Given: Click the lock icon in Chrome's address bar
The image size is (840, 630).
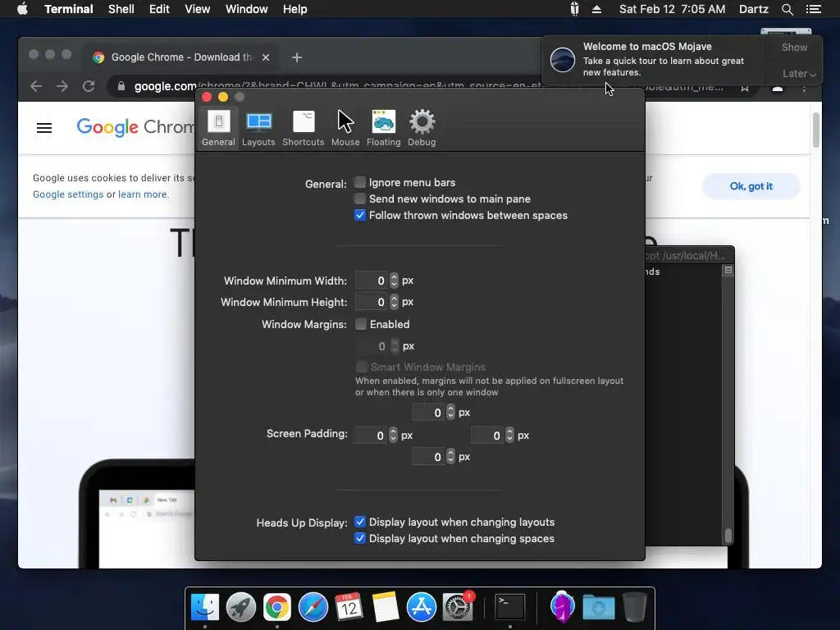Looking at the screenshot, I should click(x=121, y=86).
